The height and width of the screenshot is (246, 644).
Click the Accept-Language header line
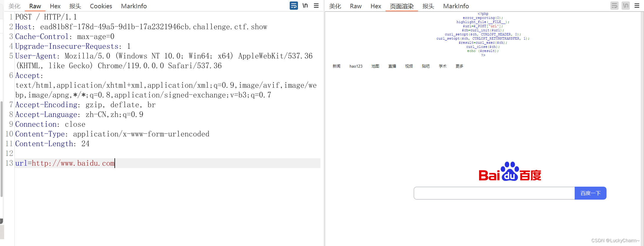(x=79, y=115)
